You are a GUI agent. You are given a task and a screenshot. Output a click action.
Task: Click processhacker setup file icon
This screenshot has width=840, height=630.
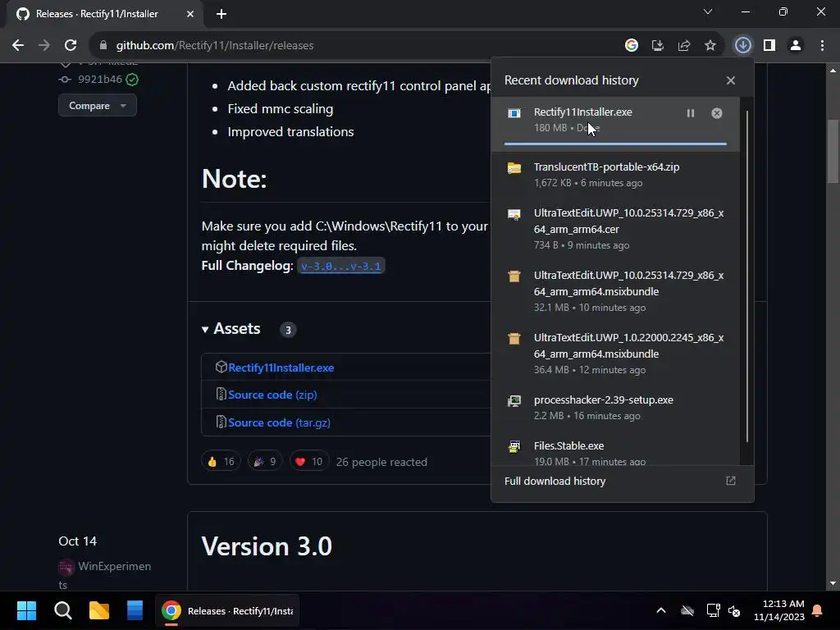click(514, 400)
